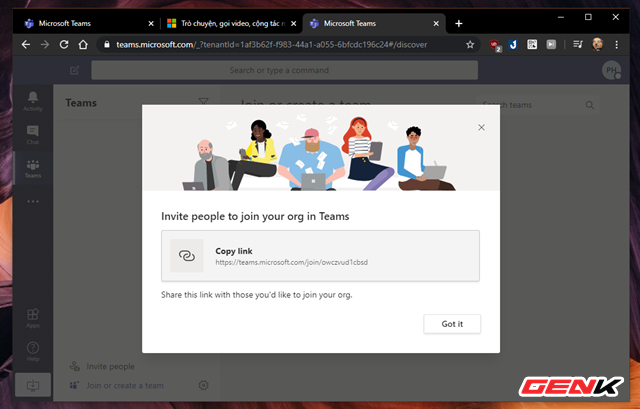Image resolution: width=640 pixels, height=409 pixels.
Task: Reload the Teams page
Action: point(64,44)
